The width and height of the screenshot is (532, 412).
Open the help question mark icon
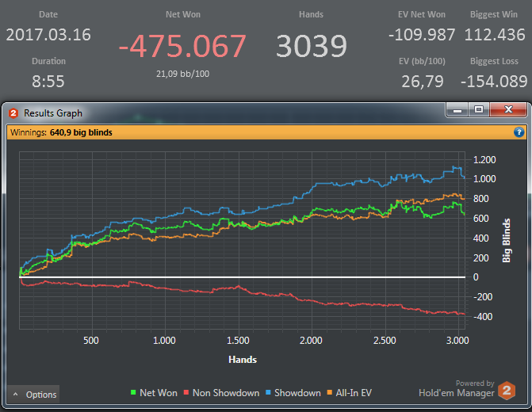click(519, 132)
